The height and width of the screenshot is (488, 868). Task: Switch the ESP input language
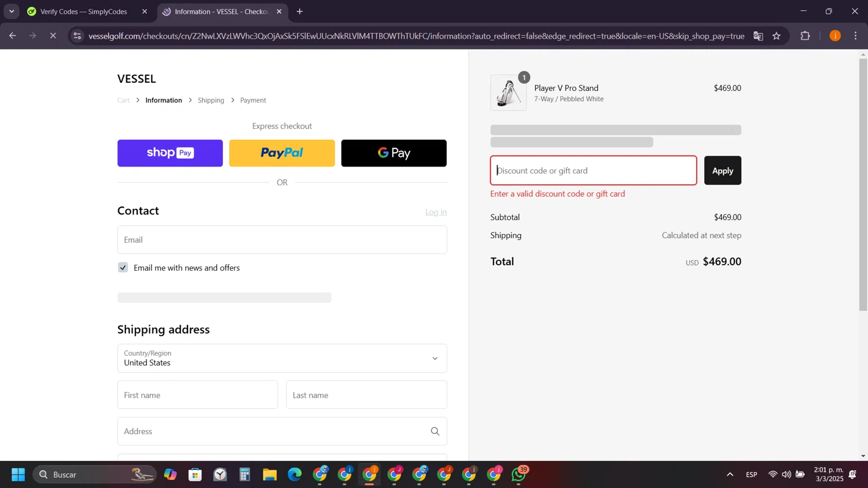click(752, 475)
